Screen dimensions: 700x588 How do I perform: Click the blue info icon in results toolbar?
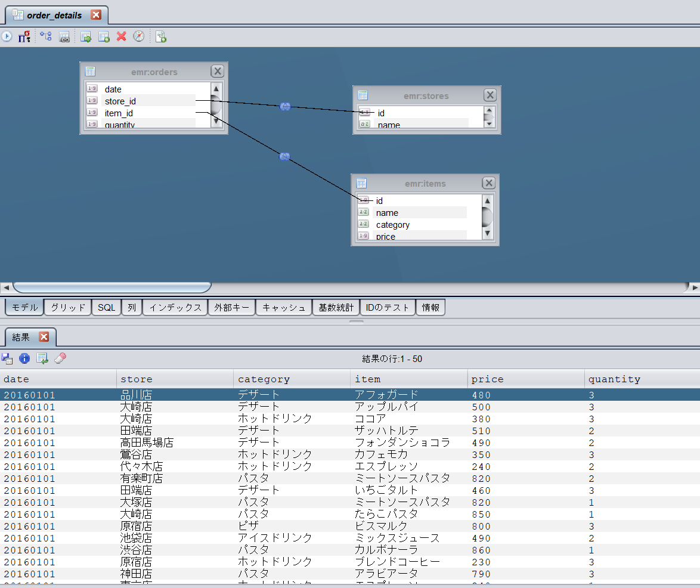tap(24, 358)
